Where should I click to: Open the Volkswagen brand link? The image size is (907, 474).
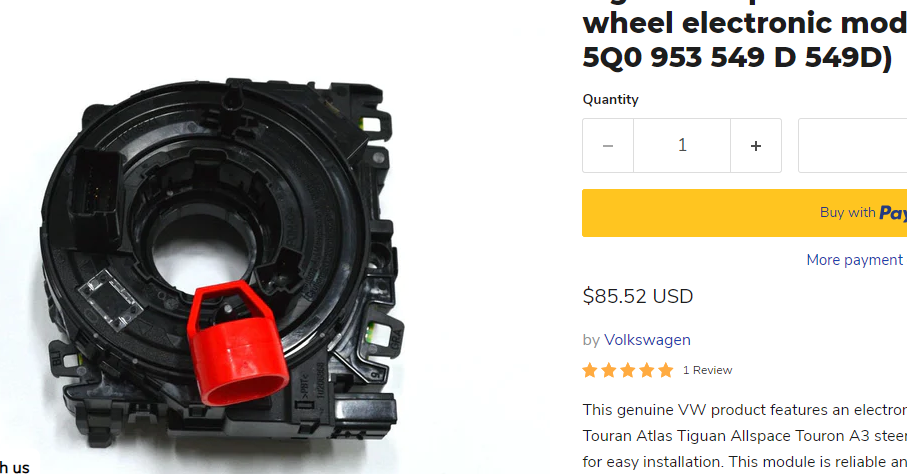[x=647, y=340]
